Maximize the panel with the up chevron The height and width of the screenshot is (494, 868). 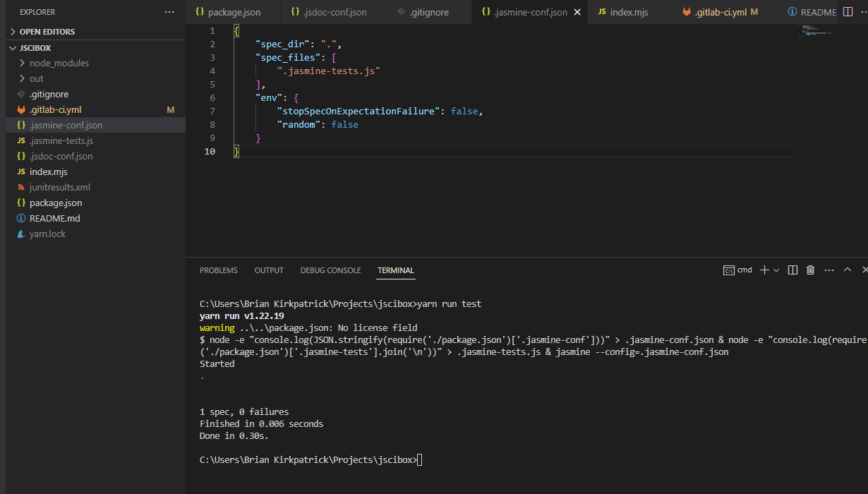848,270
